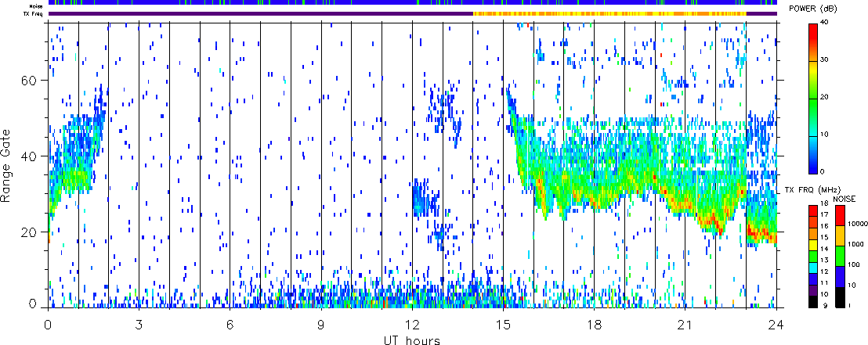Click the TX FRQ legend label 16
This screenshot has width=868, height=345.
click(825, 226)
